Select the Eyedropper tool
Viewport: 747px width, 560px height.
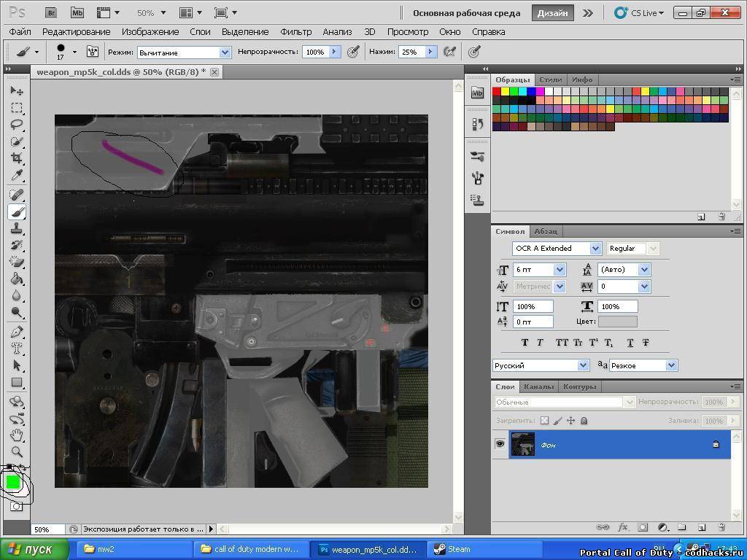[x=17, y=175]
